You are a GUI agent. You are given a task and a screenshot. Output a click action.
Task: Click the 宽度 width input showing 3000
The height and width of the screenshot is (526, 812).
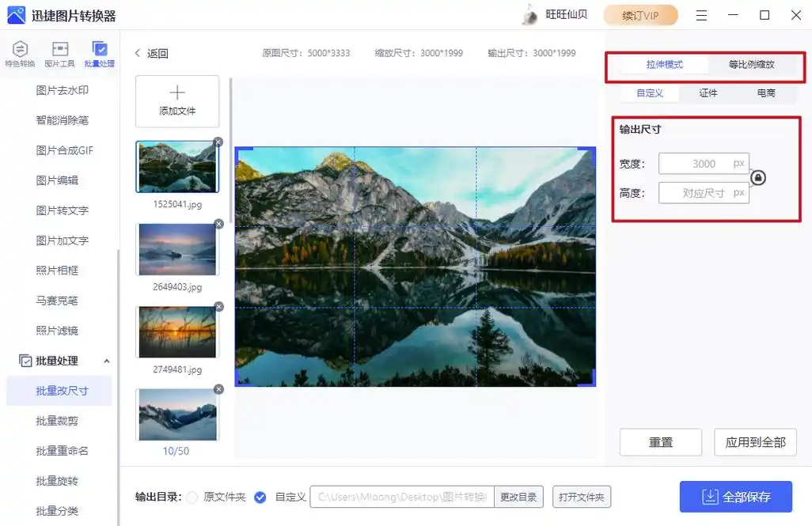pos(703,163)
